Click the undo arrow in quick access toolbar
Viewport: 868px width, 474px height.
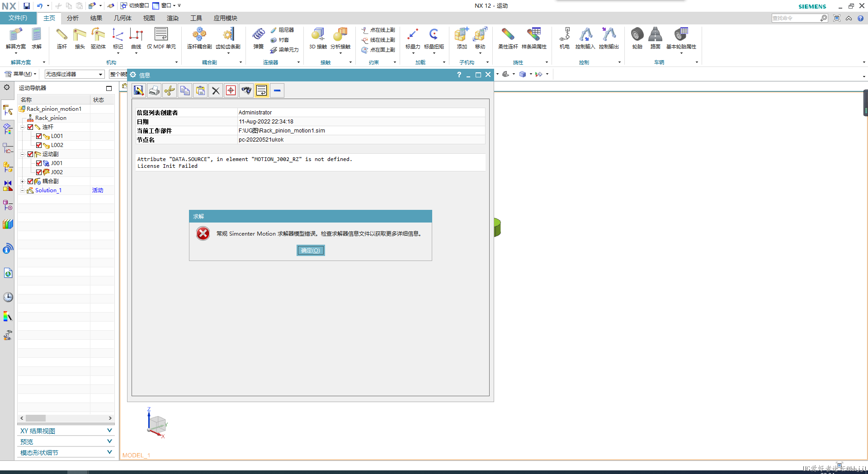coord(40,6)
